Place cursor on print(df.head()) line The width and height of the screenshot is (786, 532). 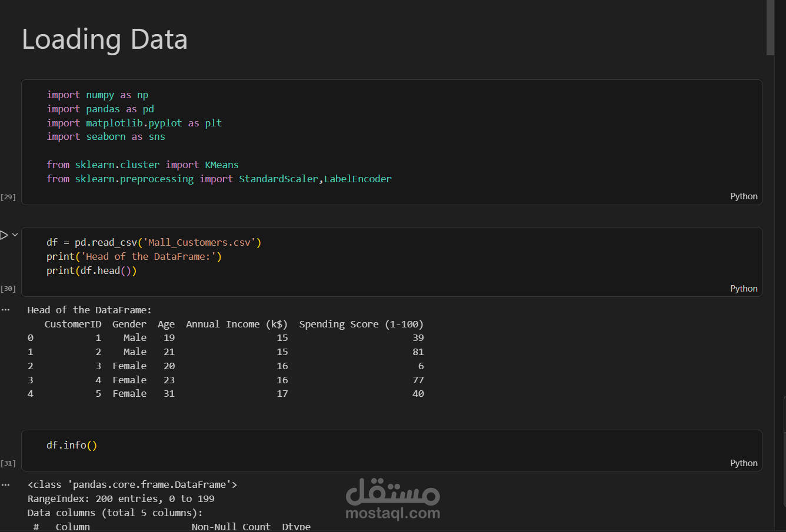(92, 271)
